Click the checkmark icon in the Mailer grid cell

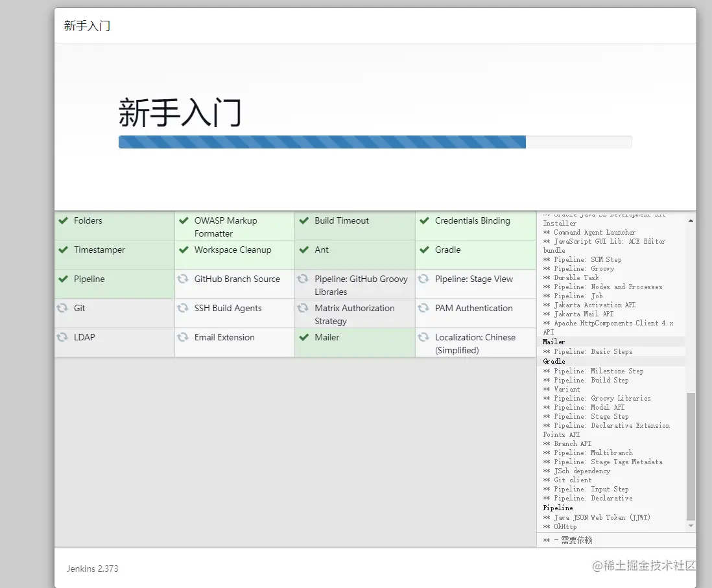point(303,337)
